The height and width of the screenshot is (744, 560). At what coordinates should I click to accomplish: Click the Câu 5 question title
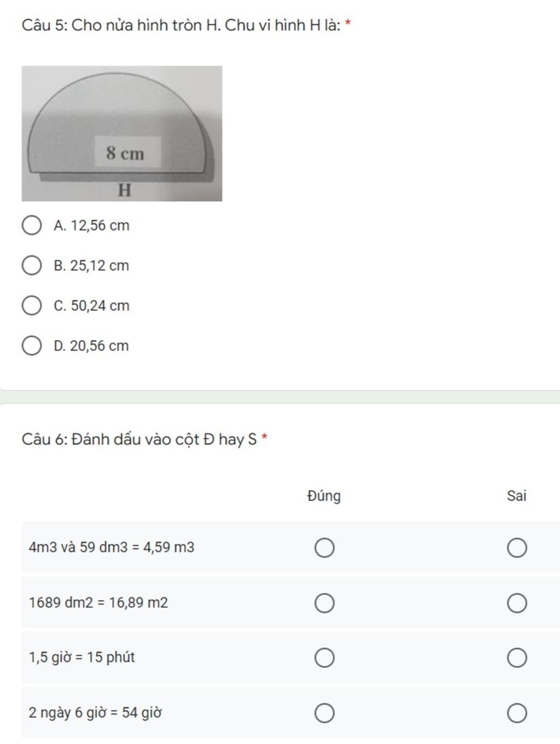(186, 25)
